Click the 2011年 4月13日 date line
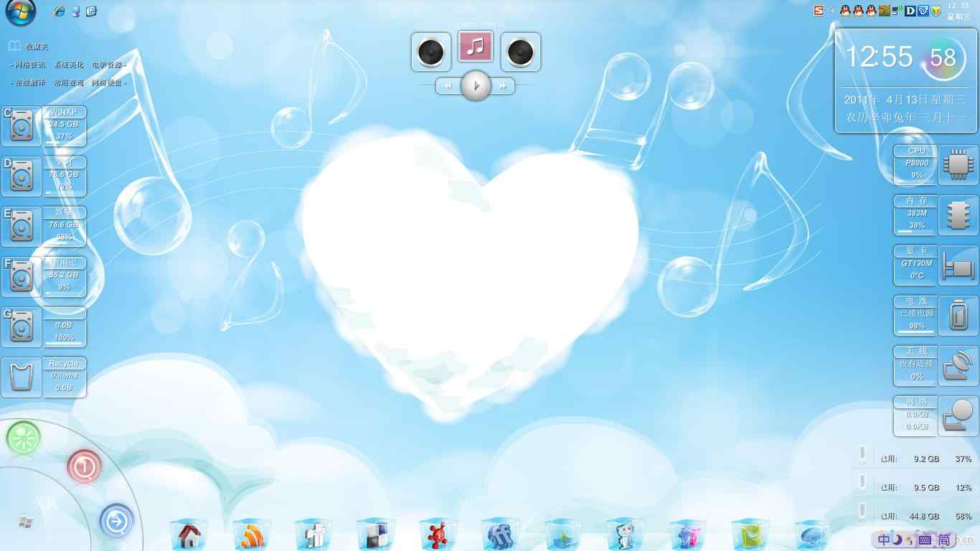 pyautogui.click(x=905, y=100)
